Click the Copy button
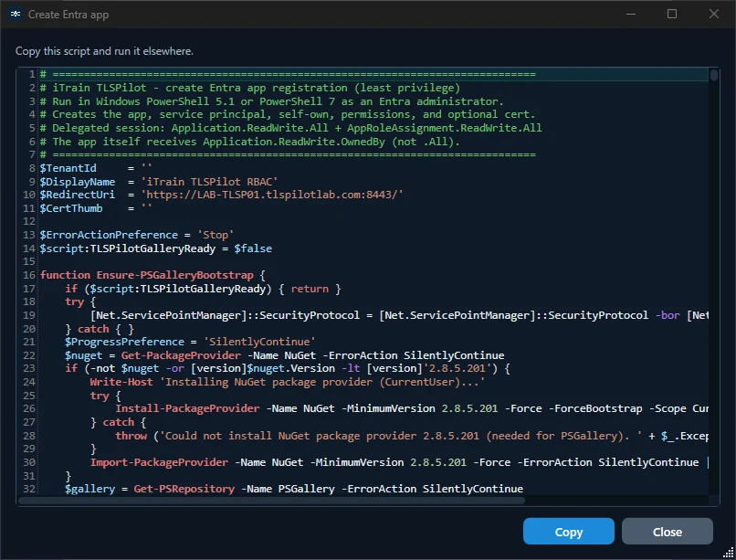 [x=568, y=532]
